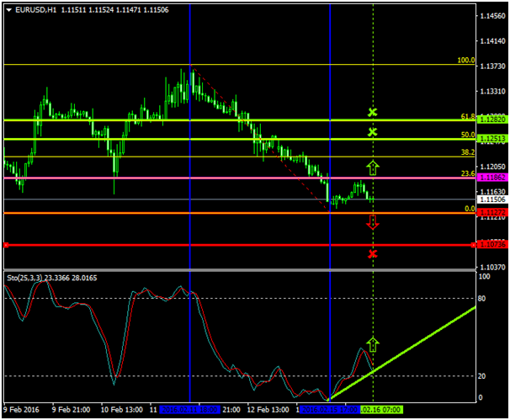510x420 pixels.
Task: Click the 1.10370 price scale value
Action: click(x=493, y=267)
